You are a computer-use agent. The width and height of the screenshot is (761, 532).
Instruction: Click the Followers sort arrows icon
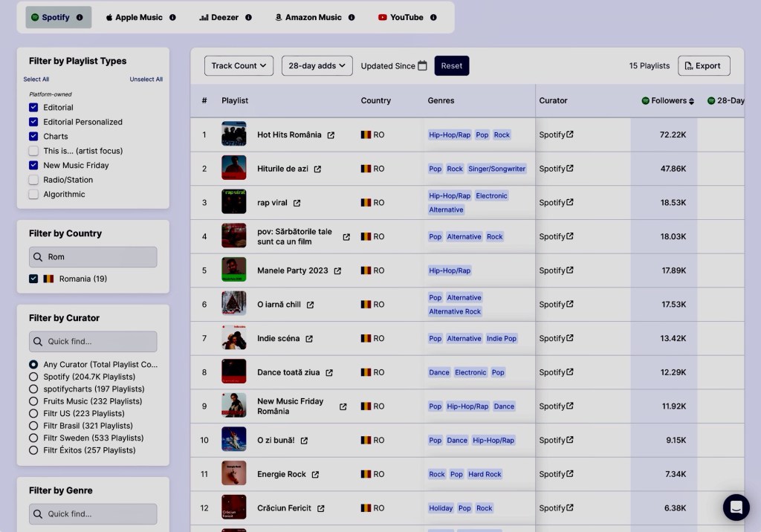pos(692,101)
